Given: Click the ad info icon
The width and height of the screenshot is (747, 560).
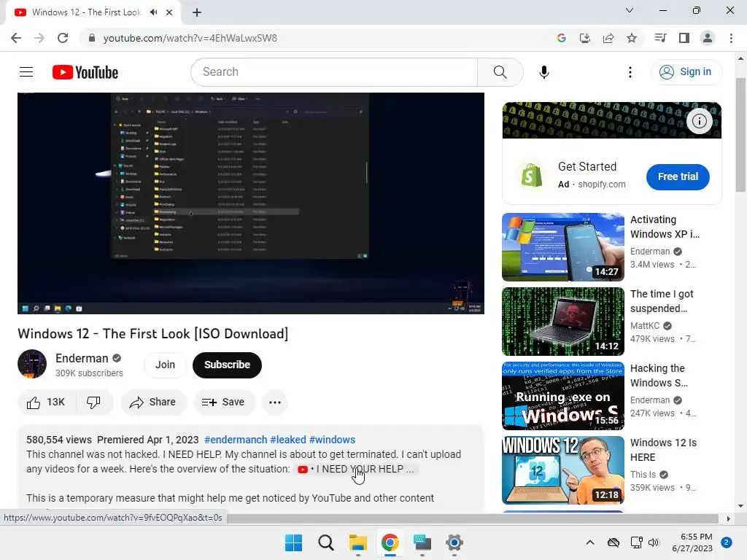Looking at the screenshot, I should point(699,121).
